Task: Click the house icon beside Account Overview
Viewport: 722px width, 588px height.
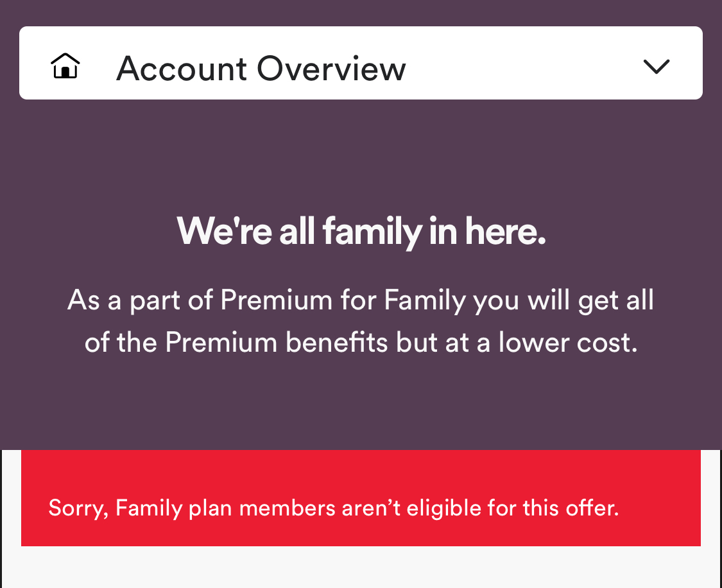Action: pos(65,65)
